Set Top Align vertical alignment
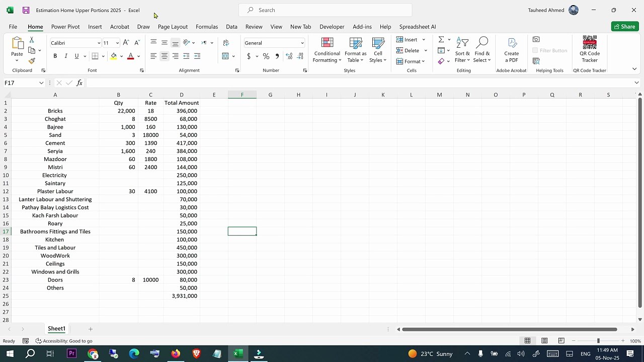Viewport: 644px width, 362px height. point(153,43)
